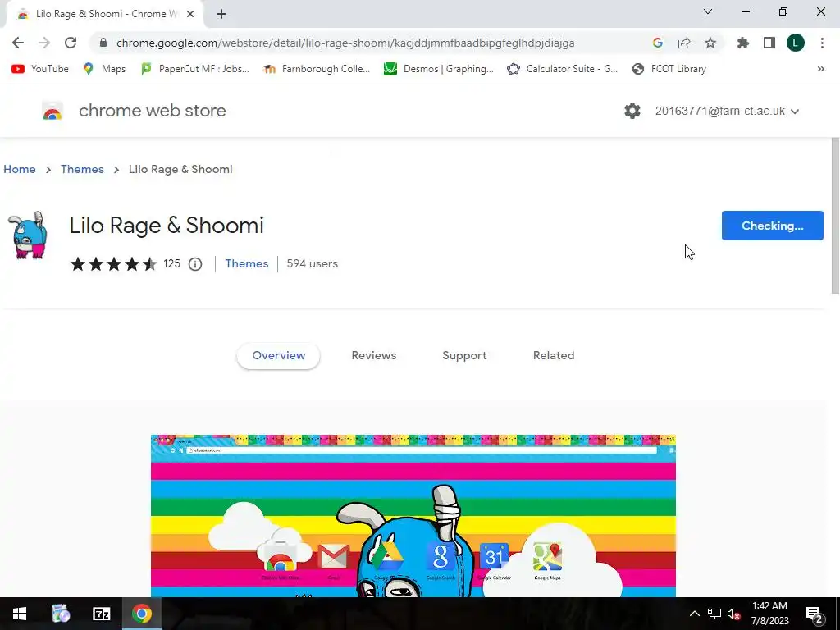Click the star rating
This screenshot has height=630, width=840.
[113, 263]
